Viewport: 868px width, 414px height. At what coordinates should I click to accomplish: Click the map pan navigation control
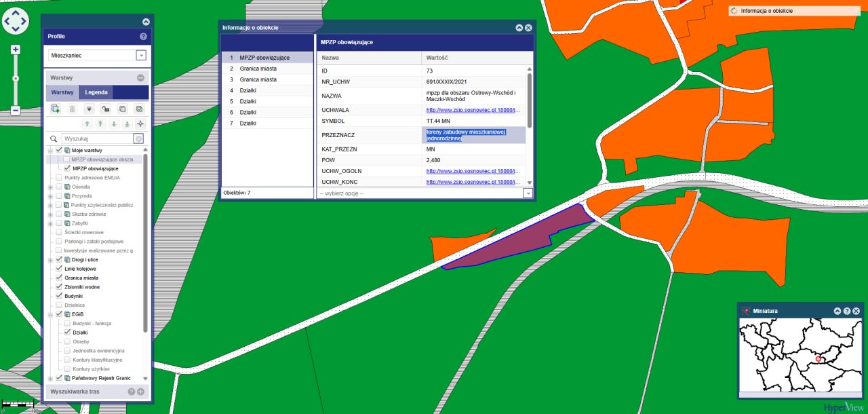[x=16, y=21]
